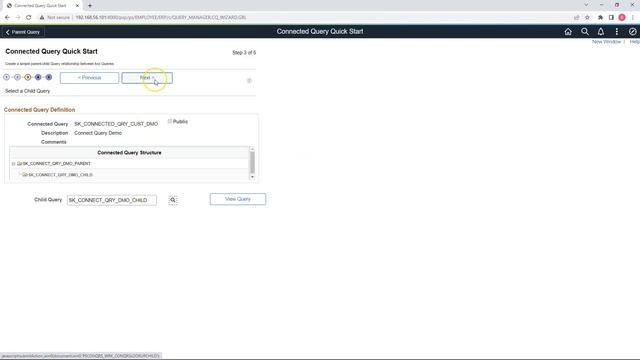
Task: Select SK_CONNECT_QRY_DMO_PARENT in query structure
Action: click(57, 164)
